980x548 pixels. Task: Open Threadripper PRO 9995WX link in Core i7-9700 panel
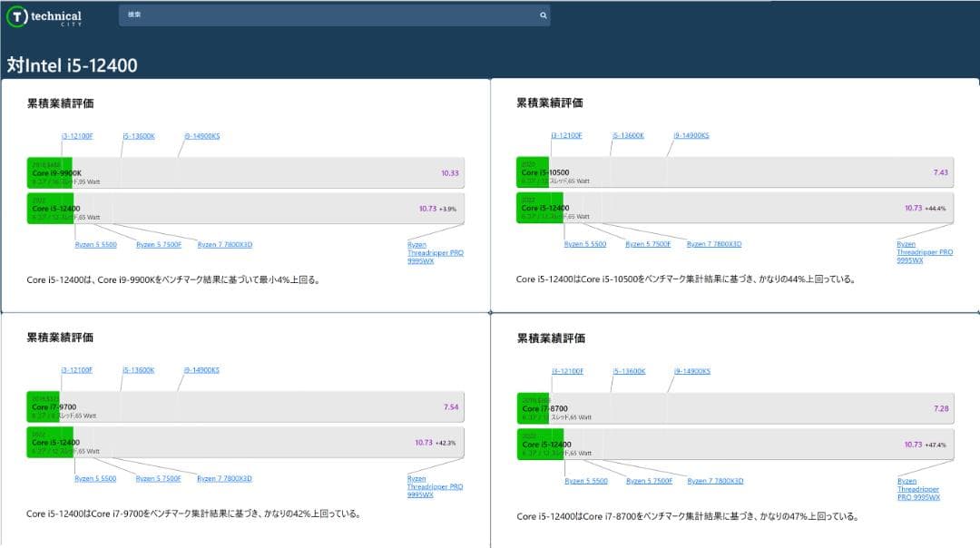pyautogui.click(x=435, y=486)
